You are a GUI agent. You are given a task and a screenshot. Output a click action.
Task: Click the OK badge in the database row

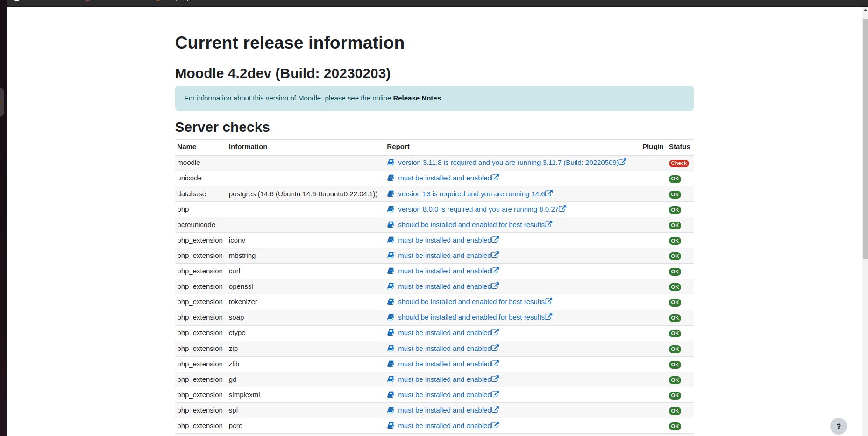pos(675,194)
